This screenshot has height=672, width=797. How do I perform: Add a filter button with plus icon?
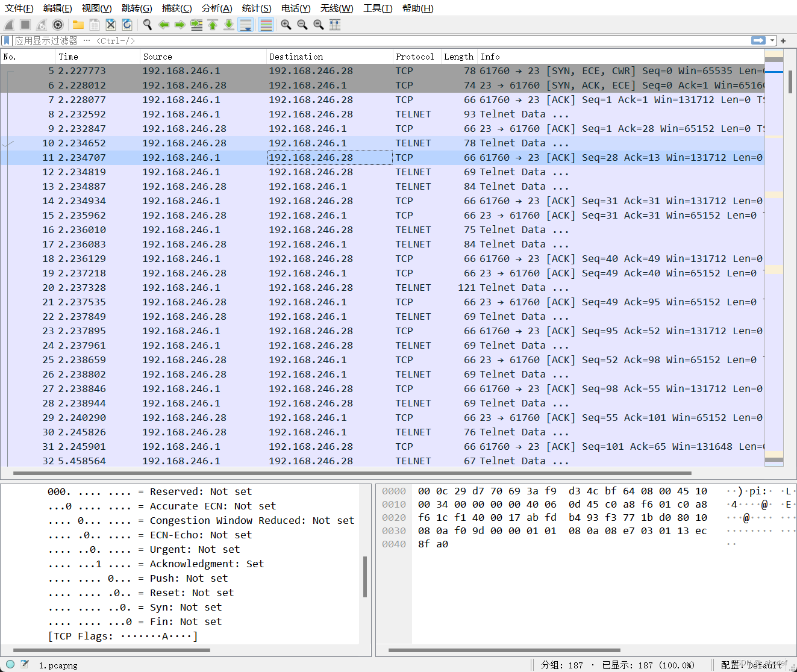[x=783, y=41]
